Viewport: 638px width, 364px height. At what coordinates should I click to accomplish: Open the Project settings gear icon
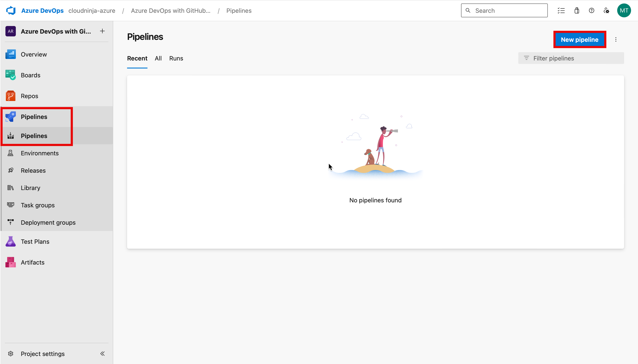click(10, 354)
